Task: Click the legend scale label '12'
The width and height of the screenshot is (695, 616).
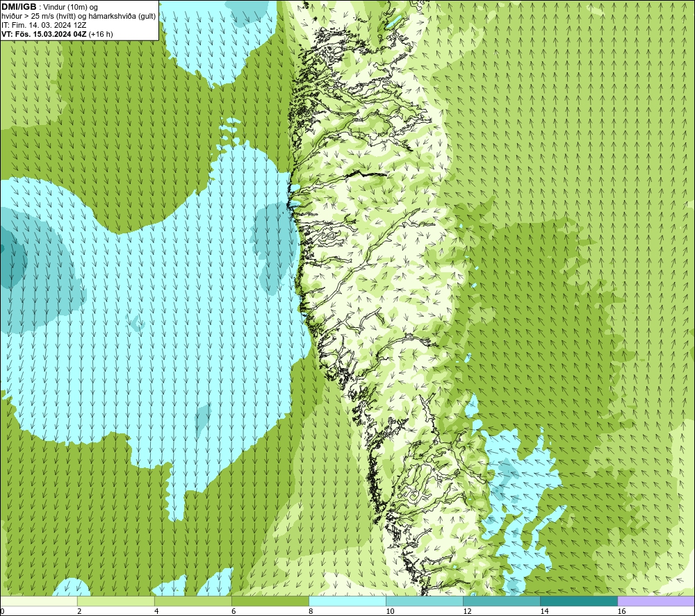Action: click(x=467, y=612)
